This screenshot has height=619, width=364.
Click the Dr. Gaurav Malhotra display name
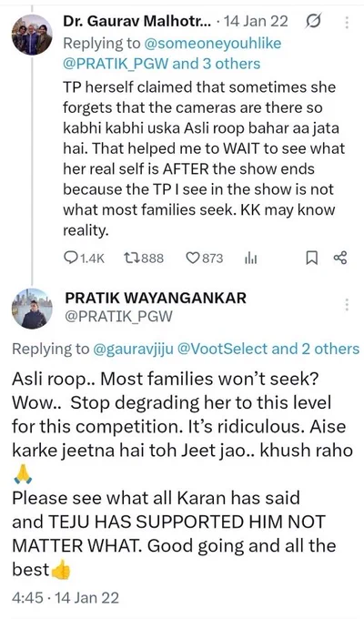click(138, 21)
